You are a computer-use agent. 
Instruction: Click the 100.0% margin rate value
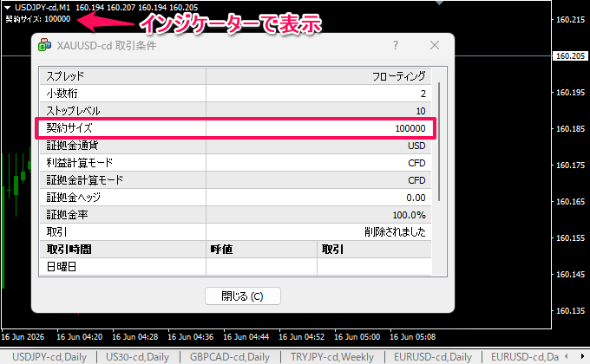[409, 215]
